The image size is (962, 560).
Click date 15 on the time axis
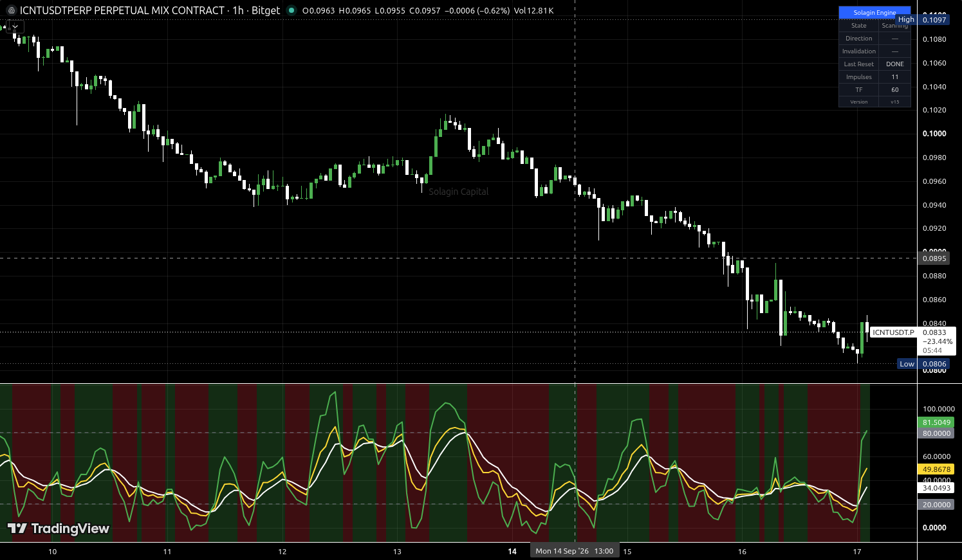[x=627, y=552]
